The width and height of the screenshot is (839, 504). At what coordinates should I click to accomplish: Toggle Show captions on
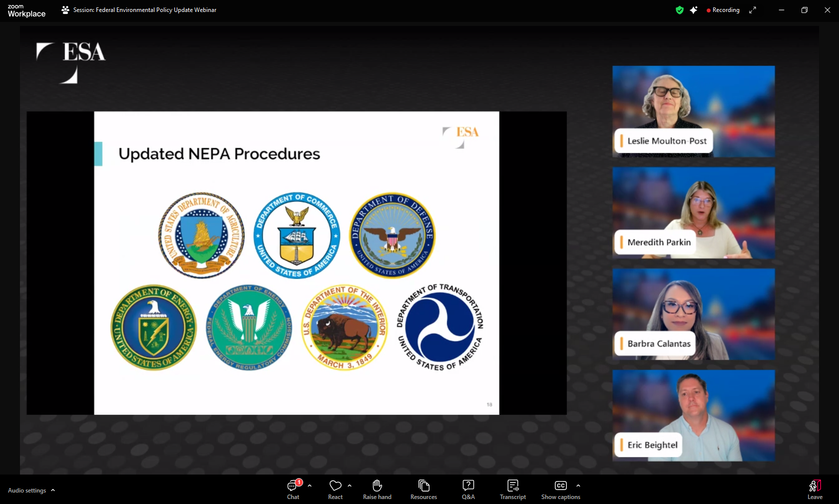pyautogui.click(x=560, y=489)
